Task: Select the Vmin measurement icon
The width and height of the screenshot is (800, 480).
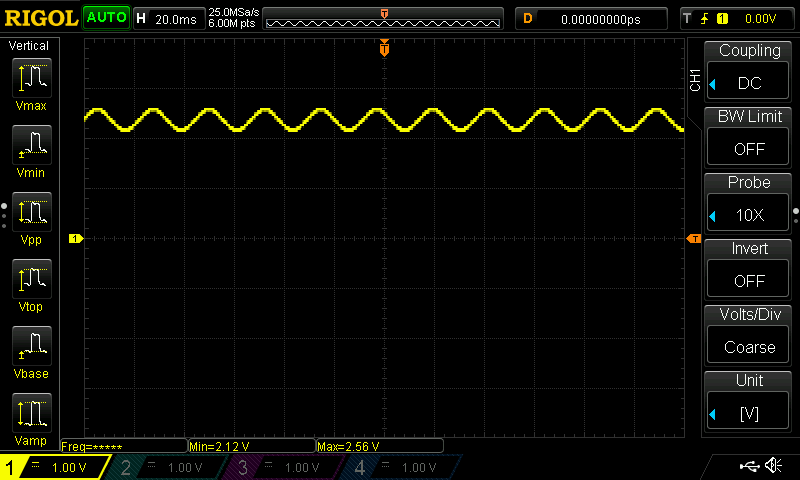Action: click(32, 145)
